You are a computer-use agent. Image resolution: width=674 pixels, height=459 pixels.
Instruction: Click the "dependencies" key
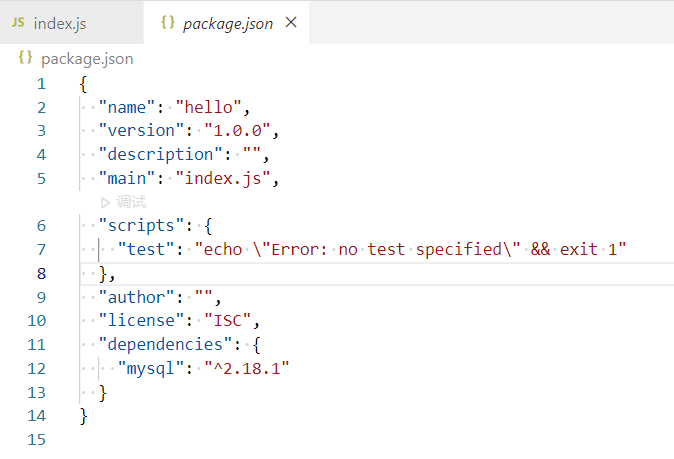pos(165,345)
